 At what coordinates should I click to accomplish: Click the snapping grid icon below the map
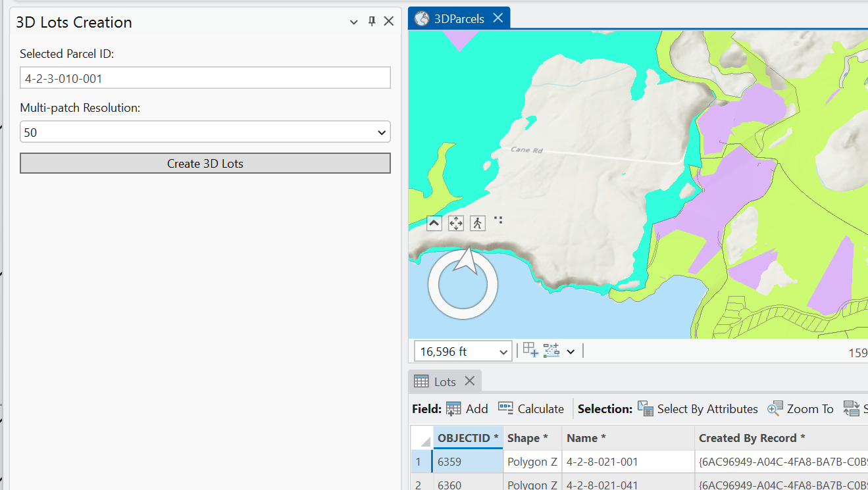click(530, 351)
